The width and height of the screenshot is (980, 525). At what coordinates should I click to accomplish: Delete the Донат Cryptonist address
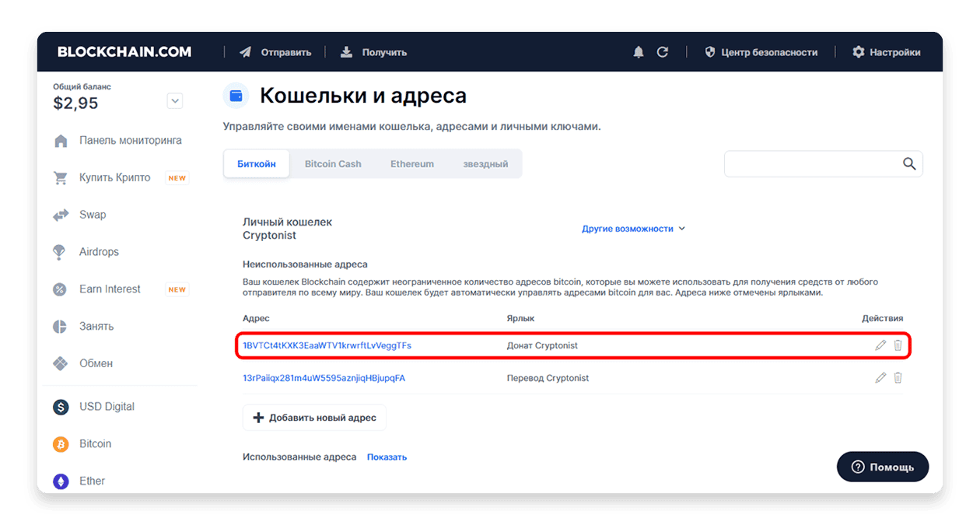coord(898,345)
